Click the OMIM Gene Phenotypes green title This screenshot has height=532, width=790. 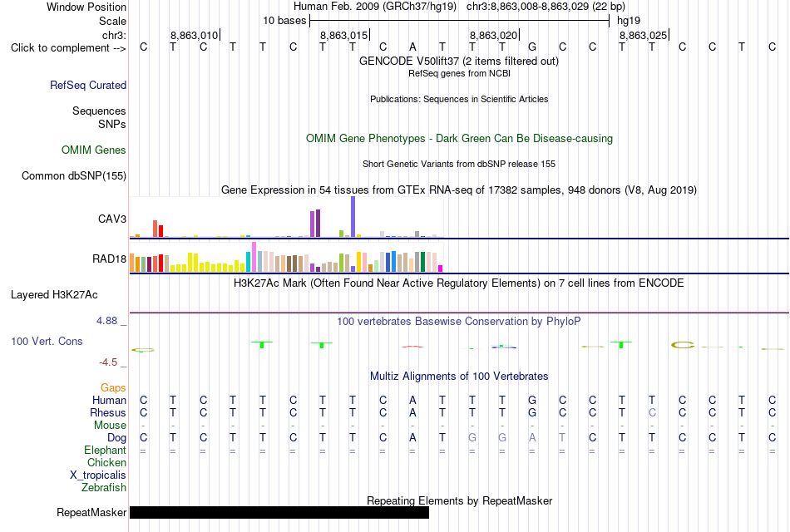click(x=459, y=139)
